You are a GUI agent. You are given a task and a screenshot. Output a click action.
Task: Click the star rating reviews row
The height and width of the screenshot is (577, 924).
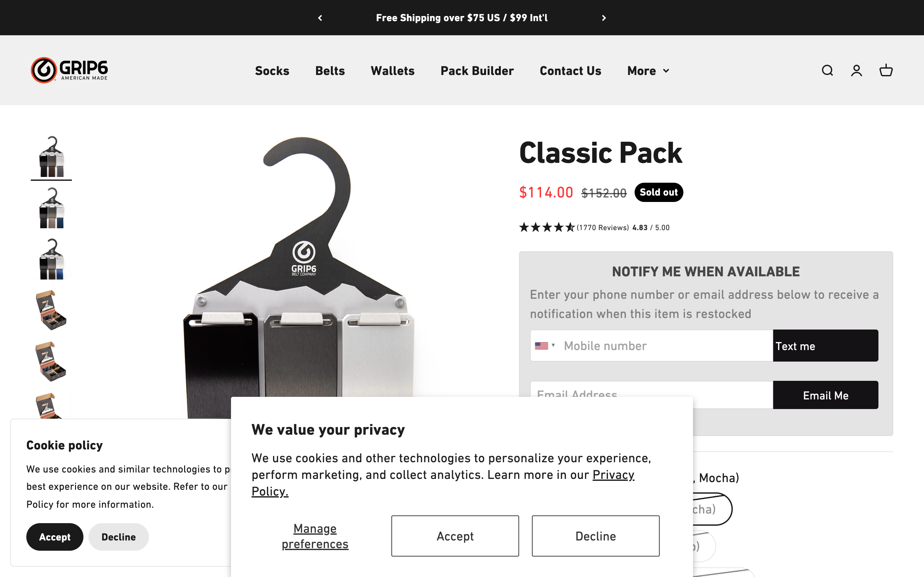click(594, 228)
